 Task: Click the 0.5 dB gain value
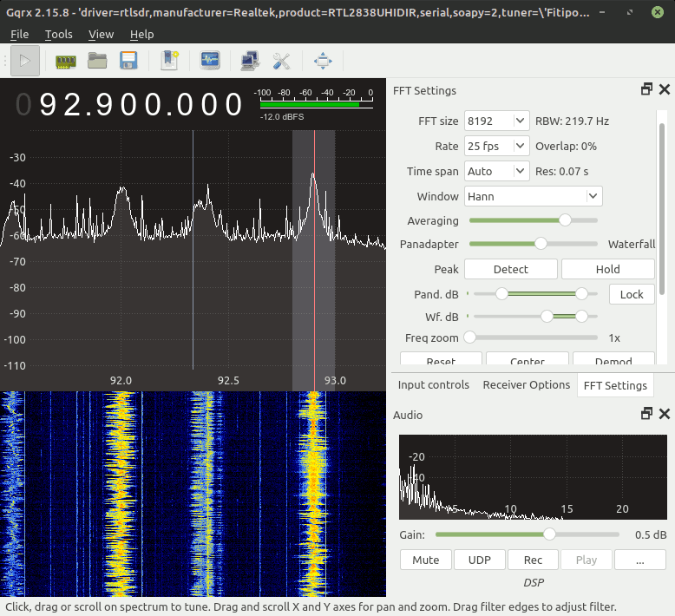(x=651, y=534)
